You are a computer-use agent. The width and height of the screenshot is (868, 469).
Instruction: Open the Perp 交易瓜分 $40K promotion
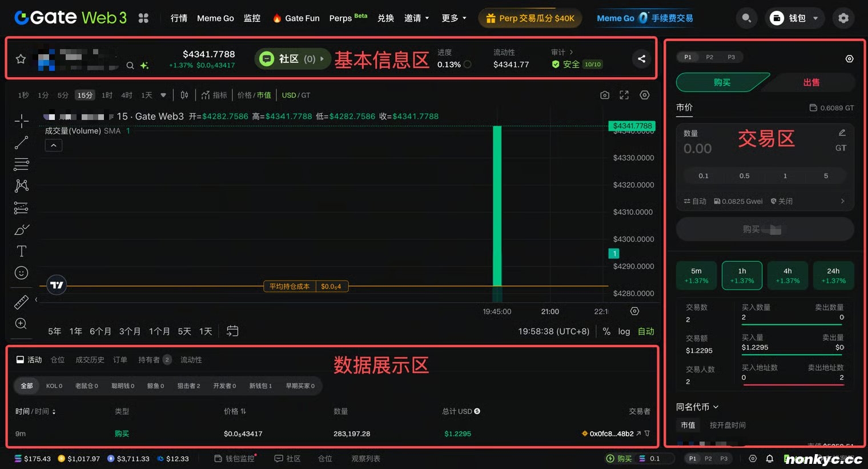(530, 18)
